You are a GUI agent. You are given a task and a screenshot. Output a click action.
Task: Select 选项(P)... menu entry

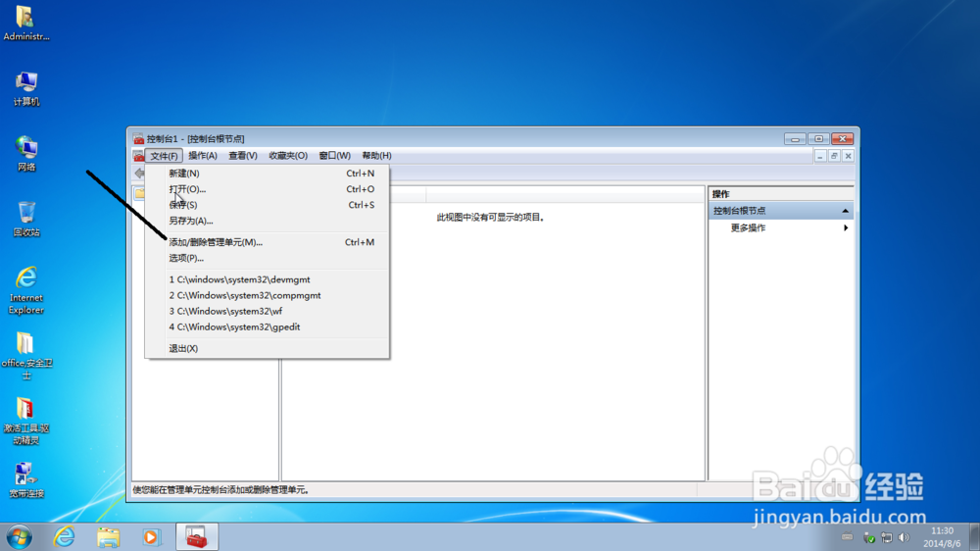[267, 258]
